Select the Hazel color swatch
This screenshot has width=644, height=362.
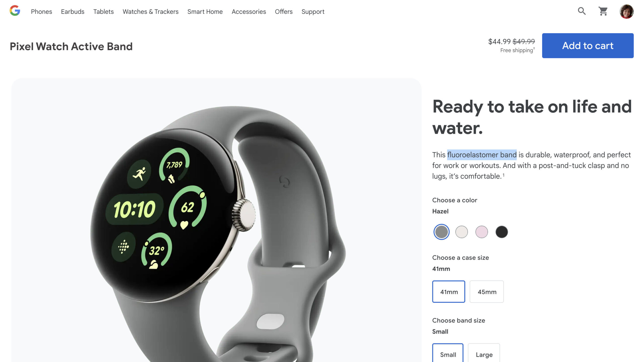[x=441, y=232]
